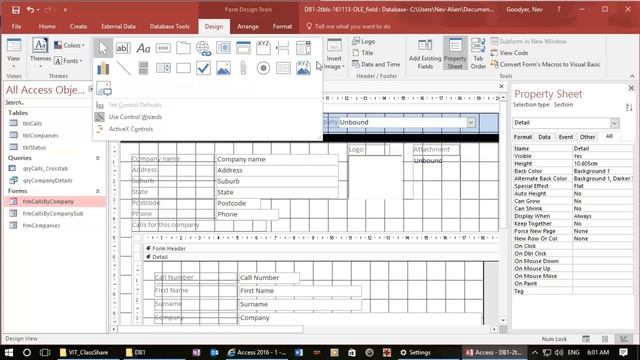Insert a Logo in the header
The width and height of the screenshot is (640, 360).
click(x=364, y=42)
